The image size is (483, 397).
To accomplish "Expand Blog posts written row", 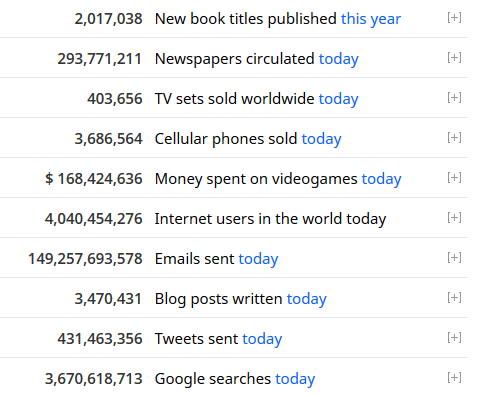I will [454, 298].
